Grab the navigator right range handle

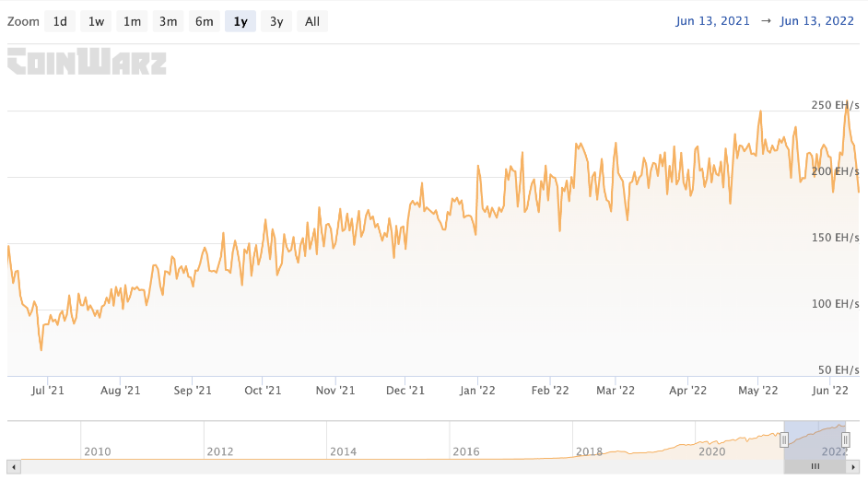(845, 440)
